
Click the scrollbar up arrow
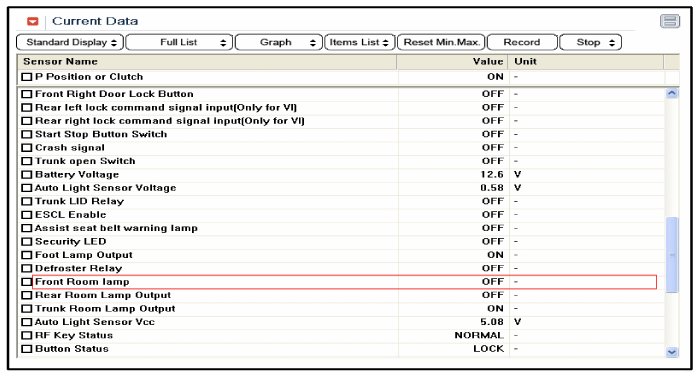point(671,93)
